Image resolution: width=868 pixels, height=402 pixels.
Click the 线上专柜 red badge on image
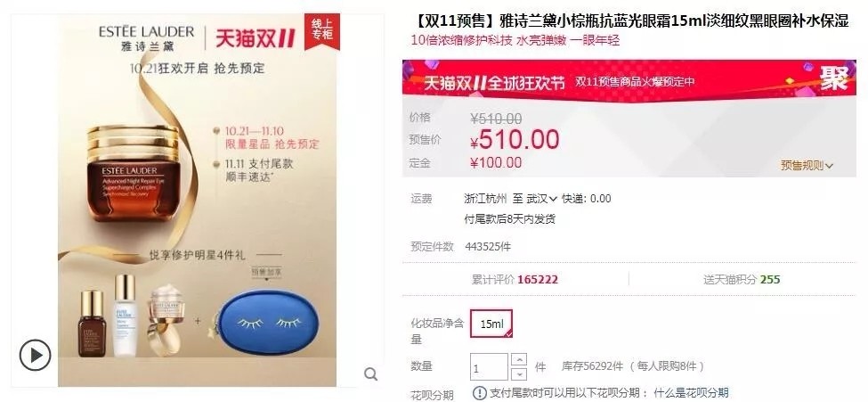point(321,31)
